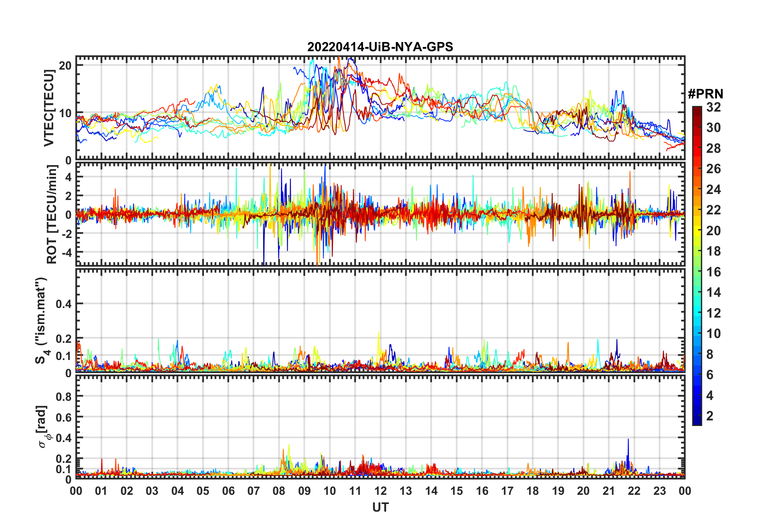Screen dimensions: 761x532
Task: Click the "0.6" tick on the sigma-phi axis
Action: pos(64,417)
